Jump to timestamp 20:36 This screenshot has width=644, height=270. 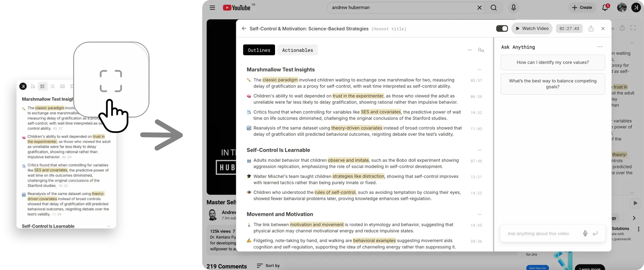coord(476,241)
